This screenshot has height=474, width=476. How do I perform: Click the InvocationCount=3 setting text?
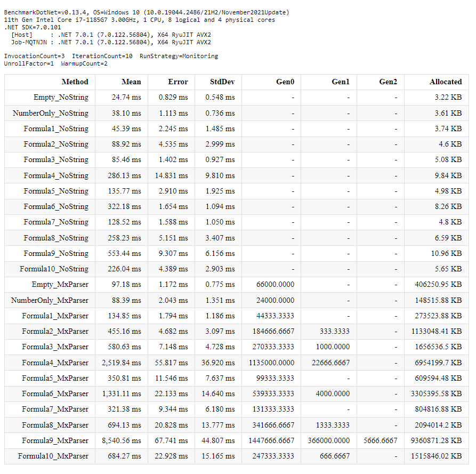pos(34,56)
